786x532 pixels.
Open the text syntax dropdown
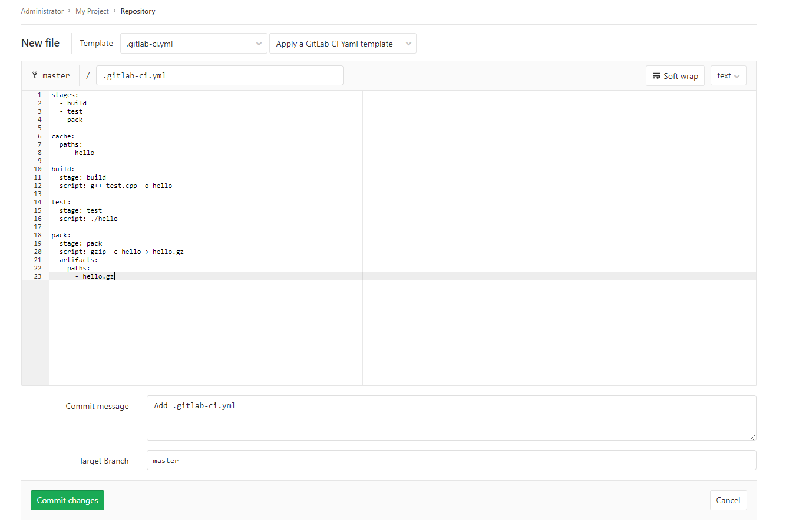pos(728,76)
